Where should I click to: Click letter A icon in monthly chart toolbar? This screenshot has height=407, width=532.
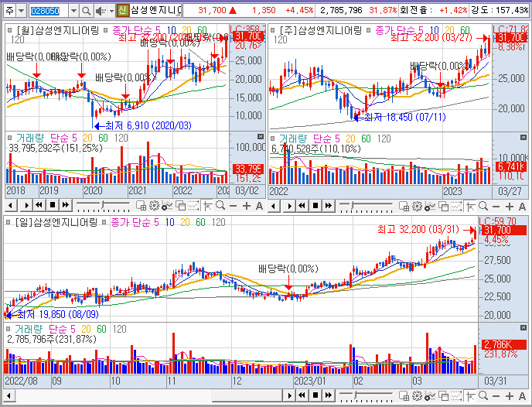(x=259, y=206)
